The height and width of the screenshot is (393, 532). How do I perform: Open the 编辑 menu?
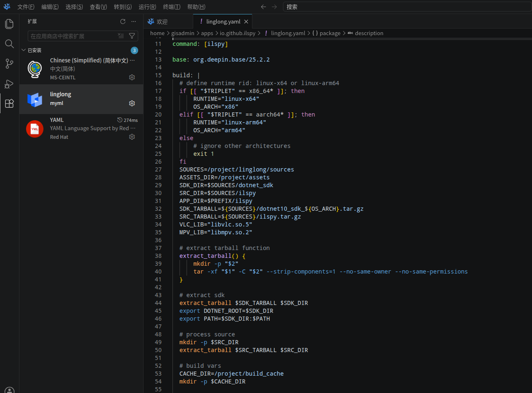tap(50, 7)
